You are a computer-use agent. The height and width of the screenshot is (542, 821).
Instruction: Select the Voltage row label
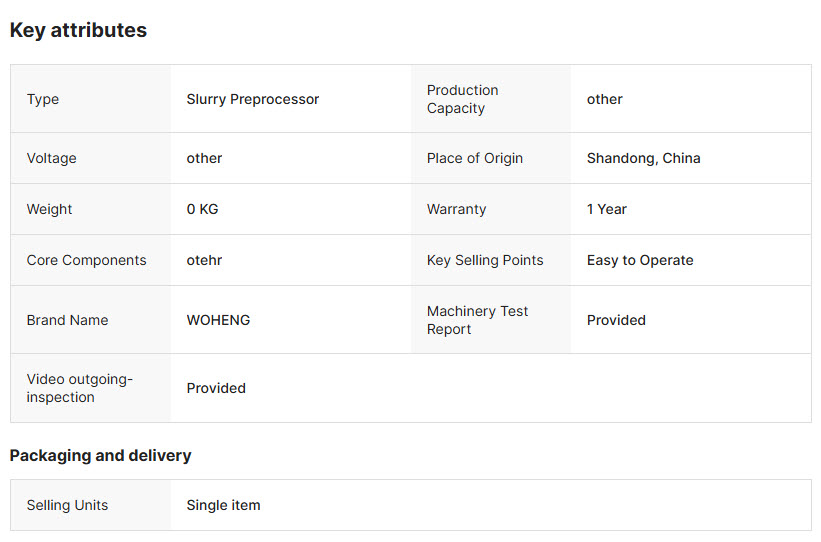[x=51, y=158]
